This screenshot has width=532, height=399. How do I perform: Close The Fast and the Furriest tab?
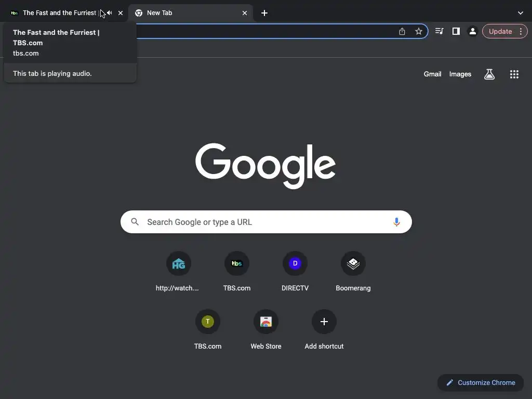(121, 13)
